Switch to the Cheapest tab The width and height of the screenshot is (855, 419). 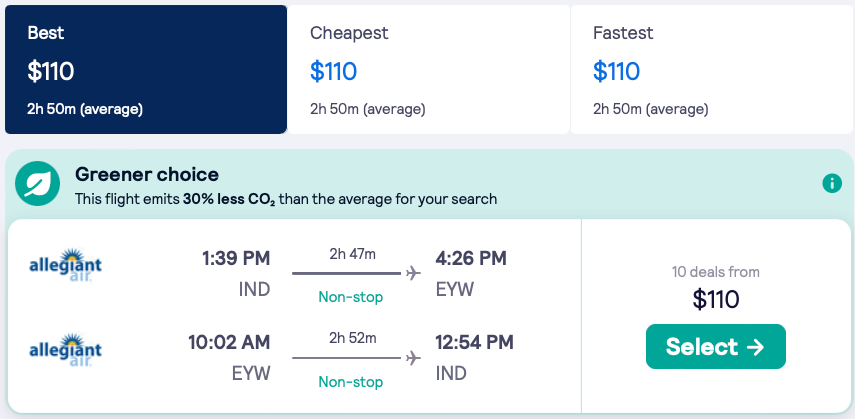click(x=428, y=69)
